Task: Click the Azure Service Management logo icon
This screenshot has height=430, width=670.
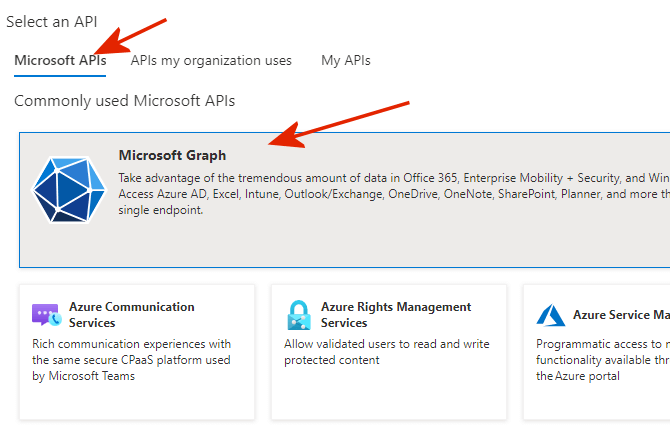Action: (x=551, y=315)
